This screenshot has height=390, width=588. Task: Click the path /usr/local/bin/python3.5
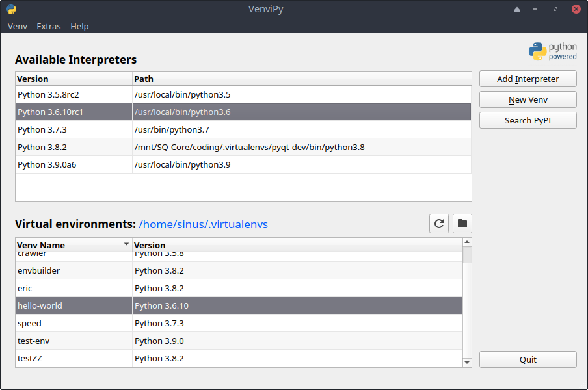coord(183,95)
